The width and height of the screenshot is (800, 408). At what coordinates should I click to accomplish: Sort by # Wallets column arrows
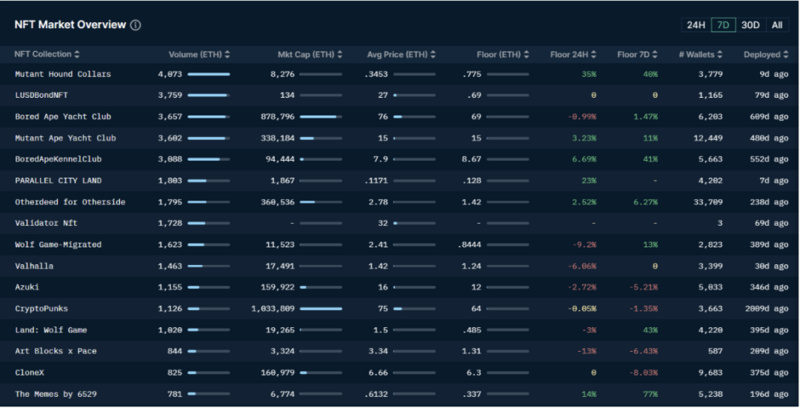(720, 55)
